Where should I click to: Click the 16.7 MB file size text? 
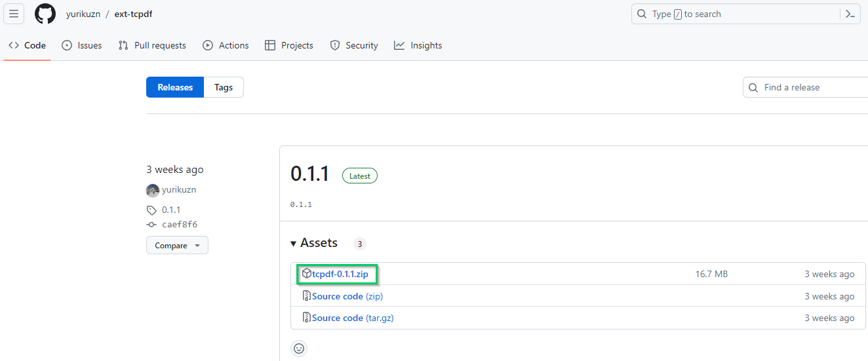(x=711, y=274)
